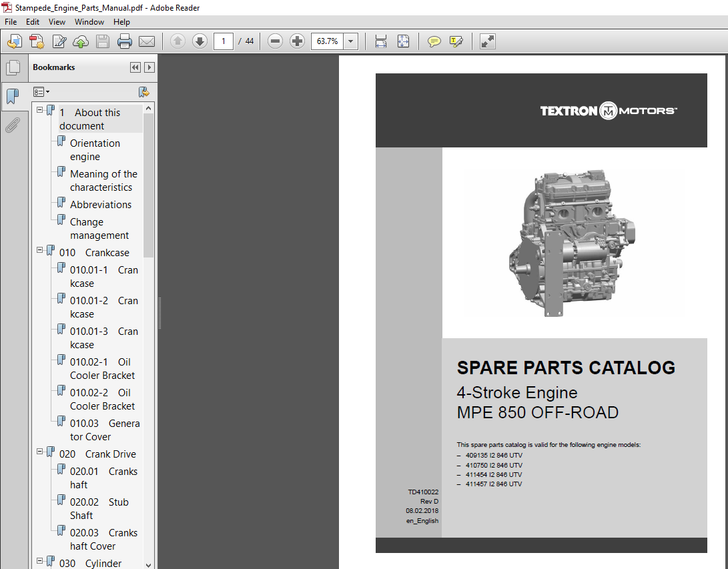Click the fit width scrolling icon
This screenshot has height=569, width=728.
click(381, 41)
